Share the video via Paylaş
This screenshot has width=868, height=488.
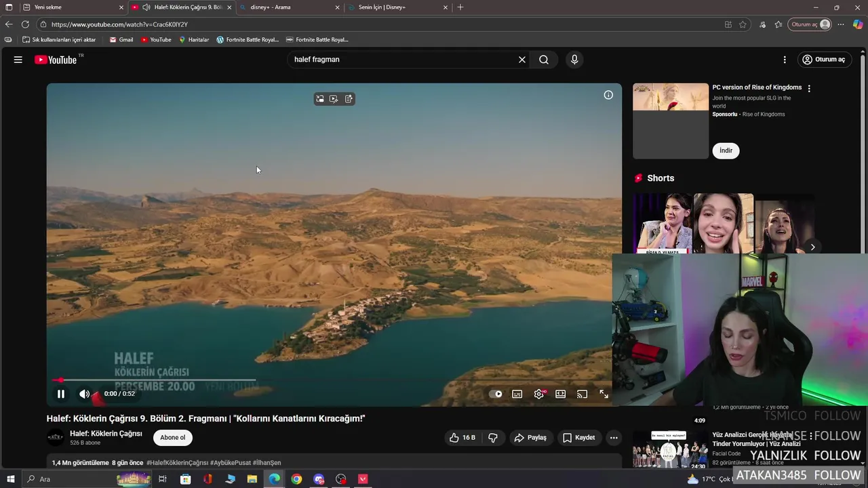coord(530,438)
